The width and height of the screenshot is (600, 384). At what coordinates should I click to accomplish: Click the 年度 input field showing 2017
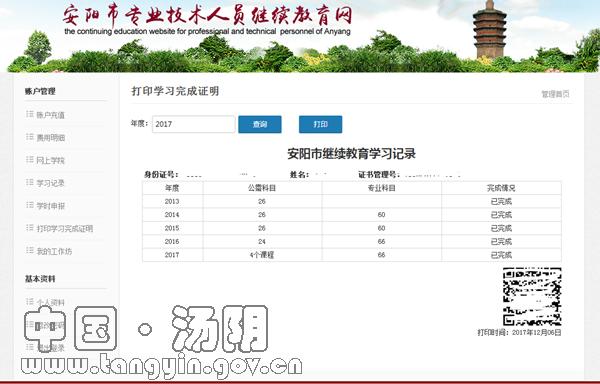point(194,124)
